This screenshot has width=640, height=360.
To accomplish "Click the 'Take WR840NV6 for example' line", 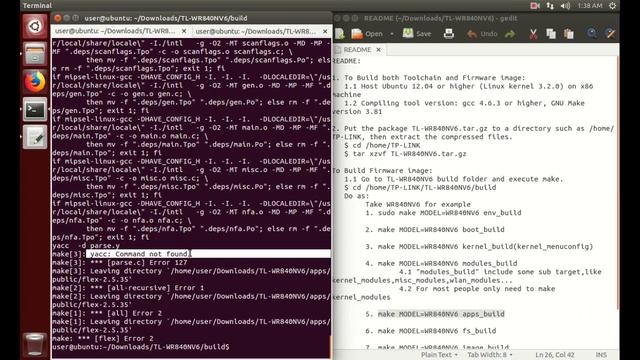I will click(418, 204).
